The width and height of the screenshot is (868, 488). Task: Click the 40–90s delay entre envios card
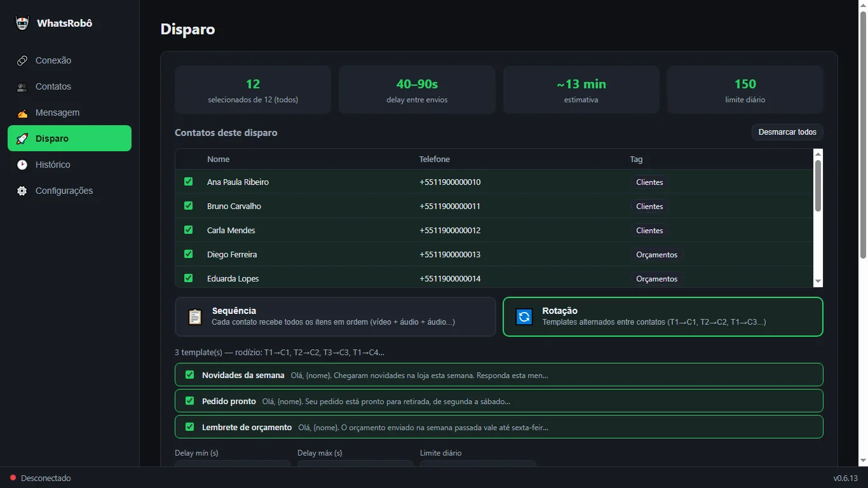coord(417,90)
